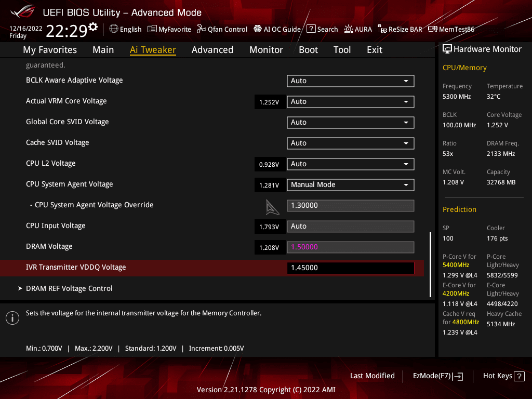Click the ROG logo in the header
The height and width of the screenshot is (399, 532).
point(22,12)
